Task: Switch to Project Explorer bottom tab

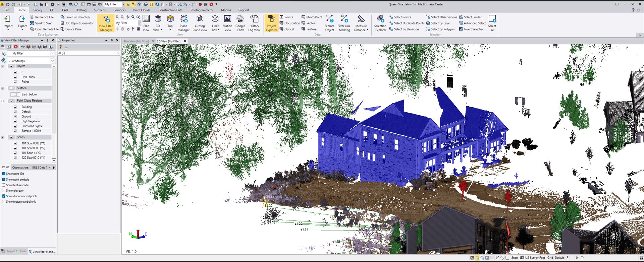Action: click(x=13, y=251)
